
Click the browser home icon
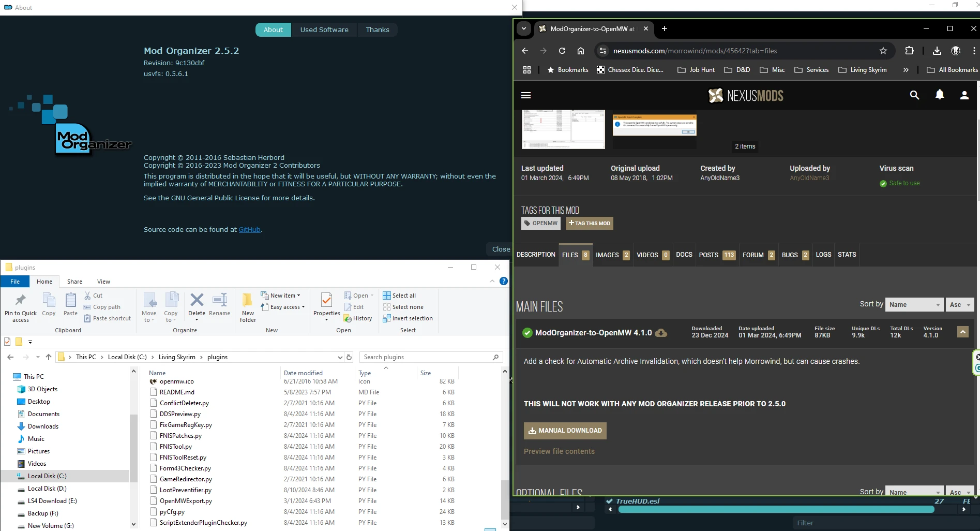581,51
